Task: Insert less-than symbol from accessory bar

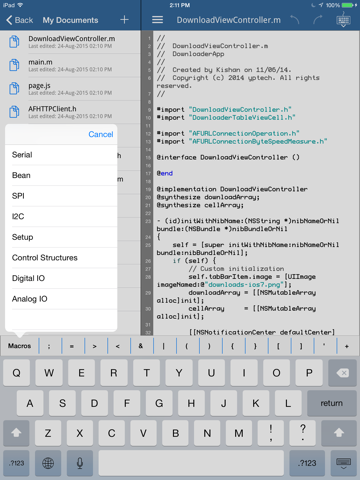Action: [118, 346]
